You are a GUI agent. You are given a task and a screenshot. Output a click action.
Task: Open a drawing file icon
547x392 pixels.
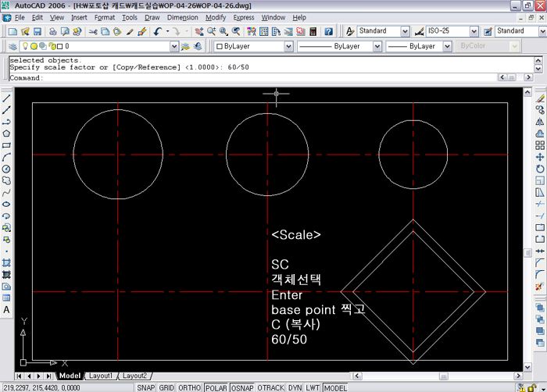coord(25,32)
